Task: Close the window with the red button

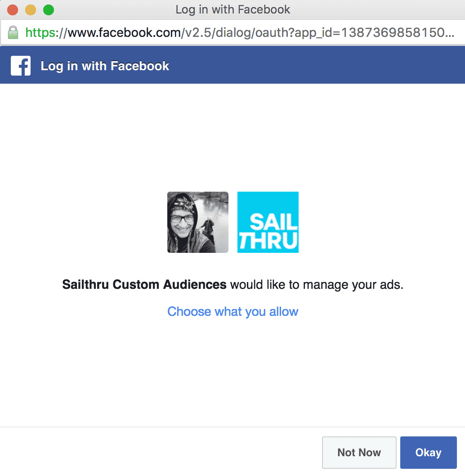Action: click(x=13, y=9)
